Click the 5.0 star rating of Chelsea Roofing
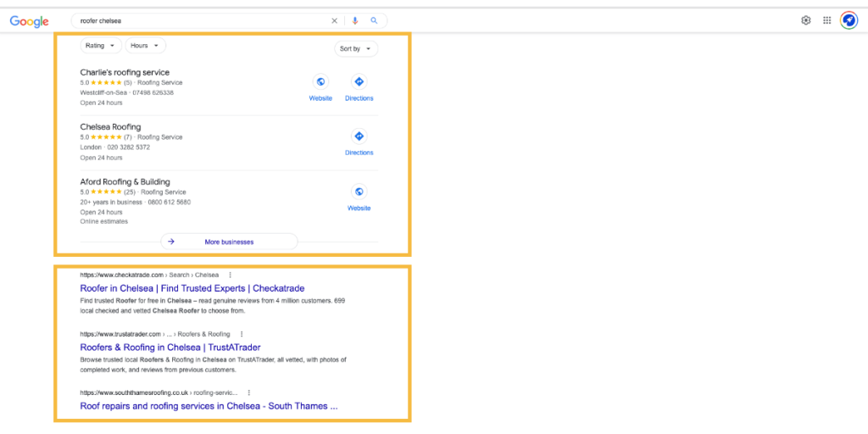Screen dimensions: 868x434 (x=101, y=136)
